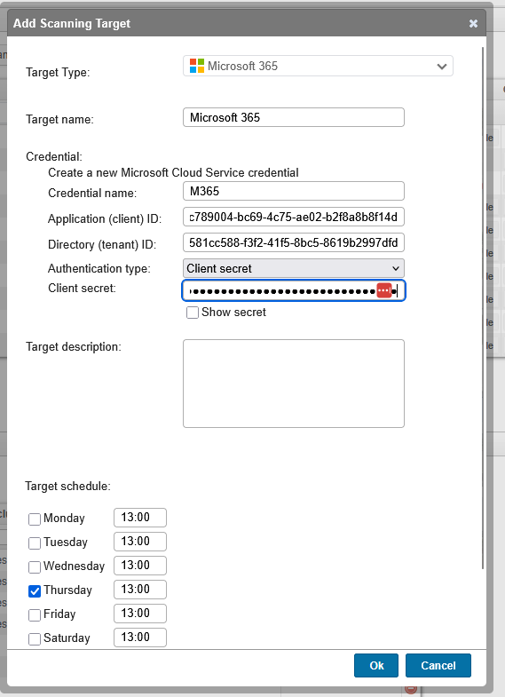The image size is (505, 697).
Task: Check the Monday schedule checkbox
Action: tap(34, 519)
